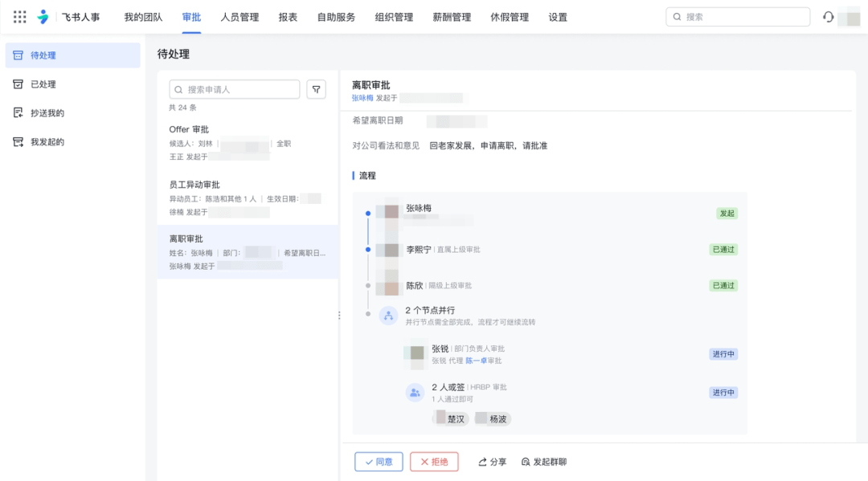Click the filter funnel icon

(317, 89)
